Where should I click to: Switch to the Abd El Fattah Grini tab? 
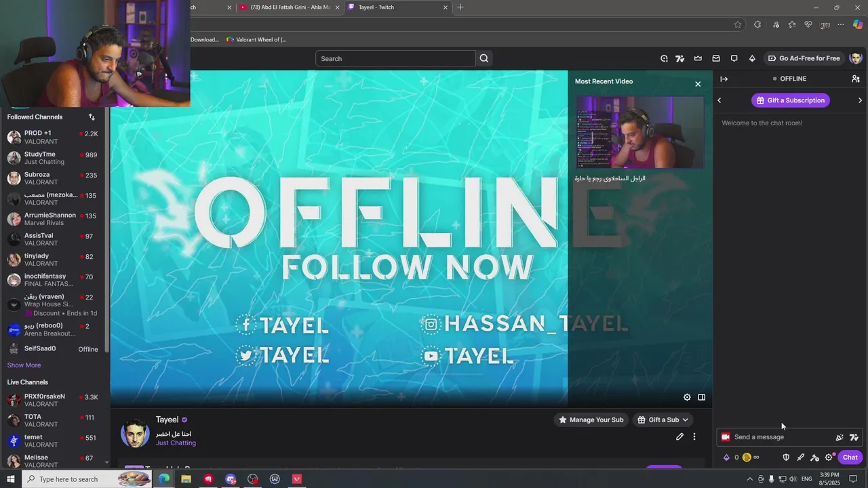point(290,7)
